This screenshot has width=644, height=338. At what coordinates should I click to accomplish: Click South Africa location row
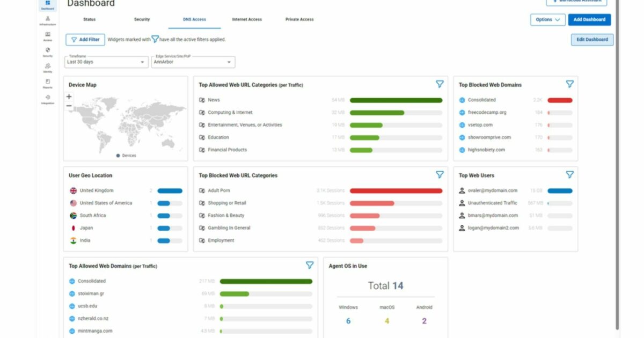[x=126, y=216]
